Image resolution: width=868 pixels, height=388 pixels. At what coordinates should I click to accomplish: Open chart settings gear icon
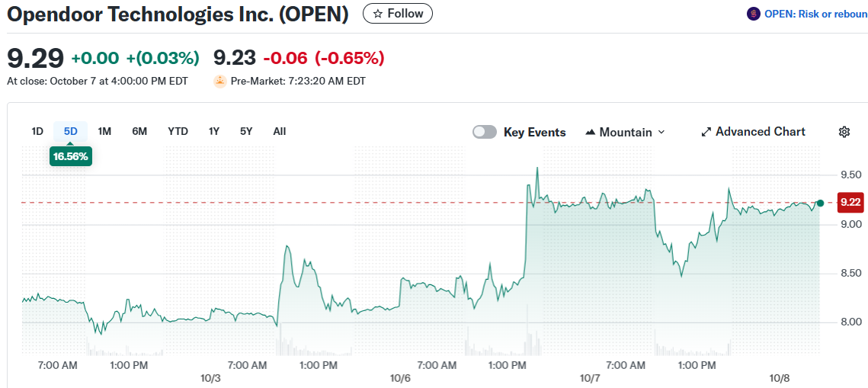844,132
